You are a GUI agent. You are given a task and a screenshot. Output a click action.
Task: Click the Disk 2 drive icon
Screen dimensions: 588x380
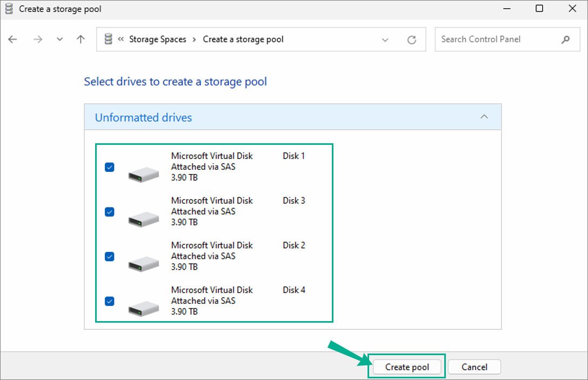point(144,264)
